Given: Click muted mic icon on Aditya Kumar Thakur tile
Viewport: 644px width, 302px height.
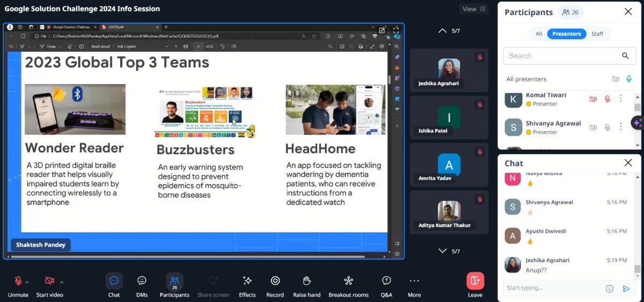Looking at the screenshot, I should (x=479, y=198).
